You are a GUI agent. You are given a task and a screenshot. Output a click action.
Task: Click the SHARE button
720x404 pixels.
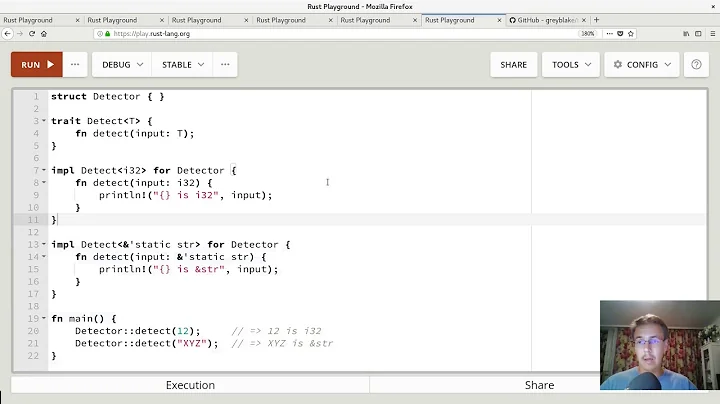(x=513, y=65)
